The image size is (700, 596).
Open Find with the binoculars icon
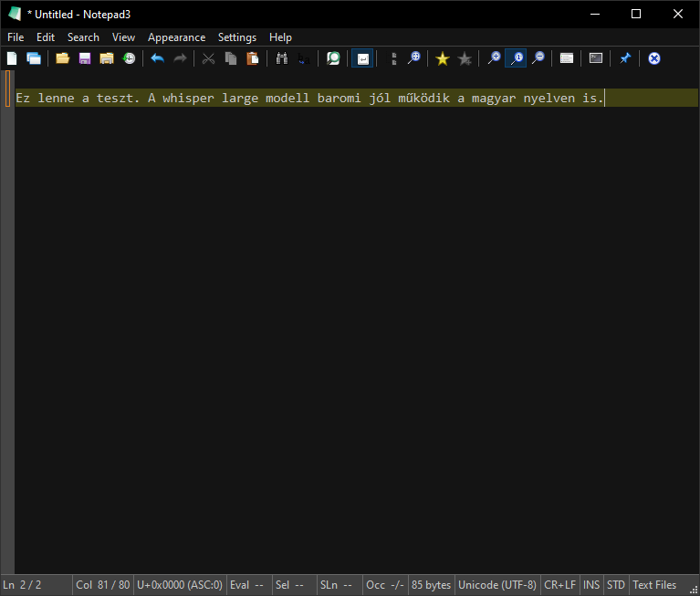pyautogui.click(x=282, y=58)
